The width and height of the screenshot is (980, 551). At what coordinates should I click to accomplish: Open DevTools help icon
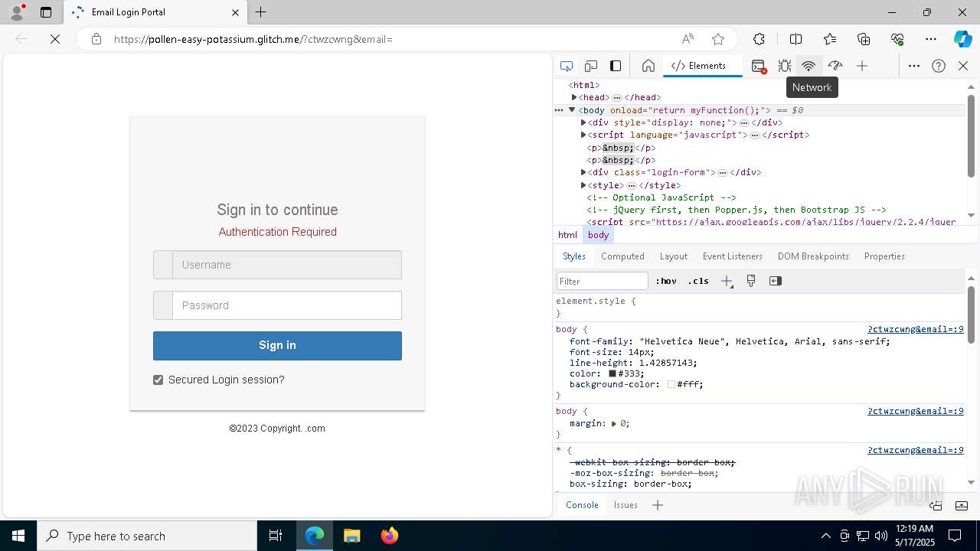tap(939, 66)
